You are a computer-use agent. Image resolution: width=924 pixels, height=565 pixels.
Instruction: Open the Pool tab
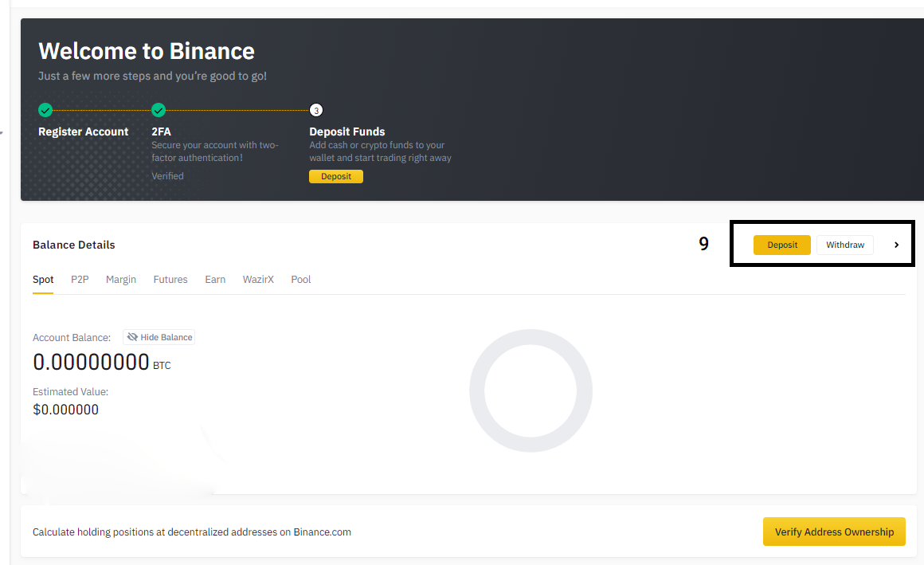tap(300, 280)
